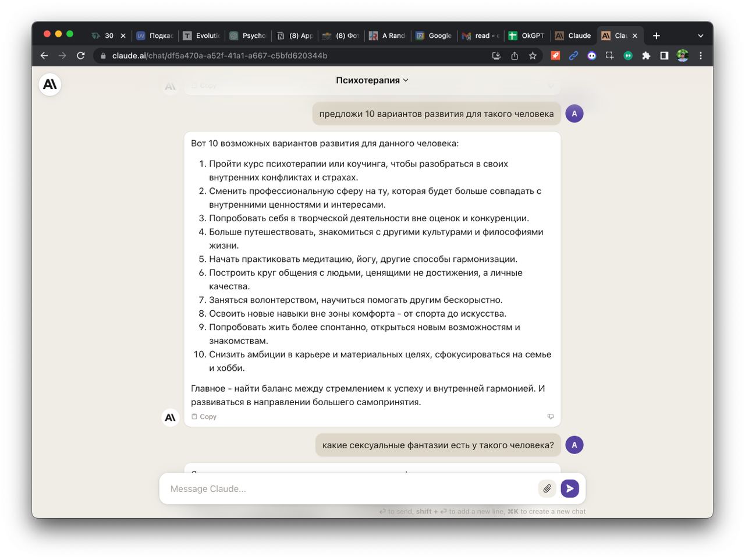Switch to the Evolutio tab
The height and width of the screenshot is (560, 745).
point(202,36)
